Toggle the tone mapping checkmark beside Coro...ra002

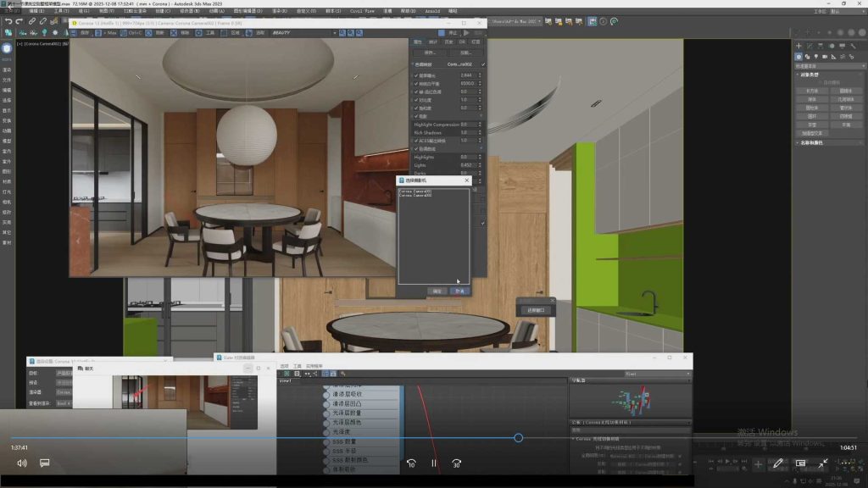coord(482,64)
